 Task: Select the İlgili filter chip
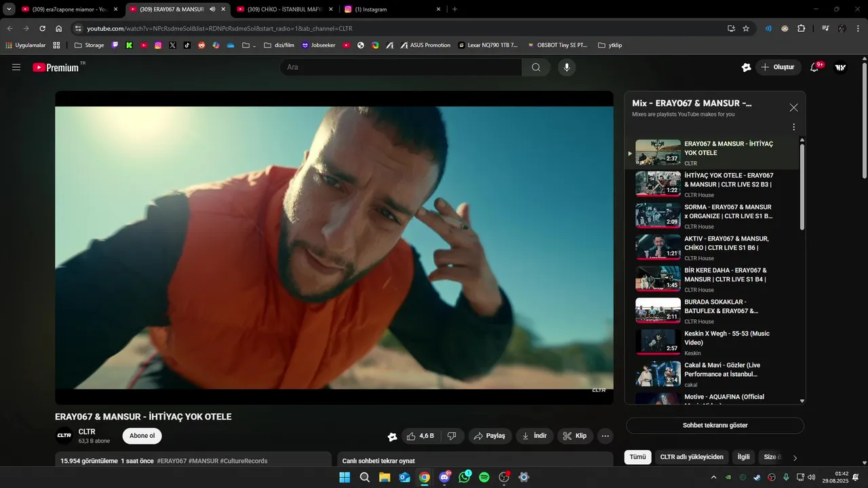click(744, 457)
